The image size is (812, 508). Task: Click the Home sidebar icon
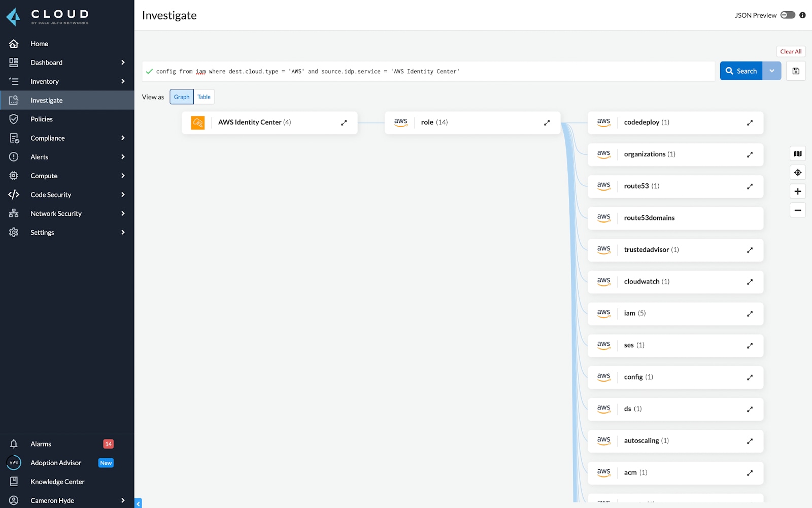pyautogui.click(x=14, y=44)
